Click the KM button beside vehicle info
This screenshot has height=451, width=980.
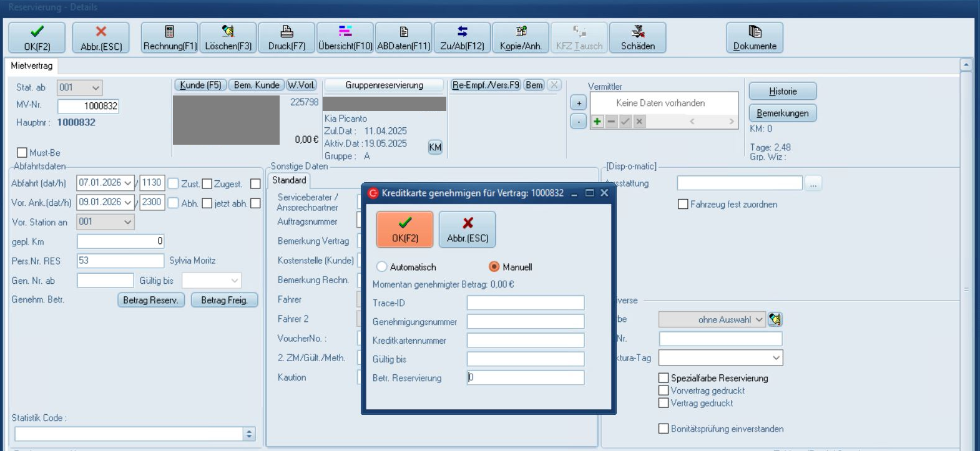click(435, 147)
